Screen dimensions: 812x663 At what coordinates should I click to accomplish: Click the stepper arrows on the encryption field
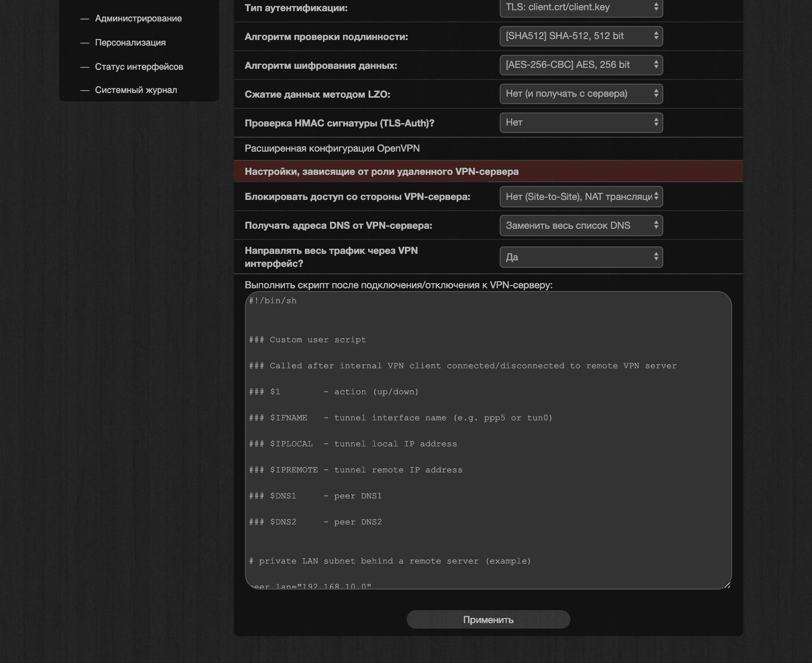(x=656, y=65)
